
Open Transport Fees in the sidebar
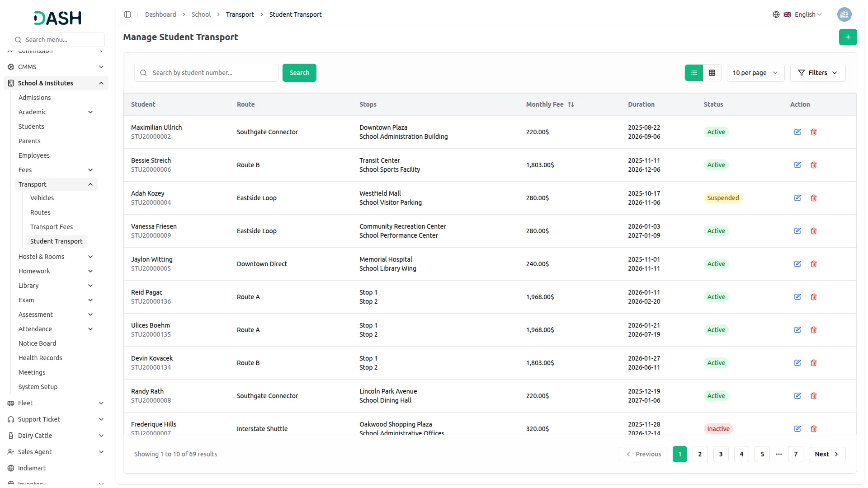pos(52,227)
